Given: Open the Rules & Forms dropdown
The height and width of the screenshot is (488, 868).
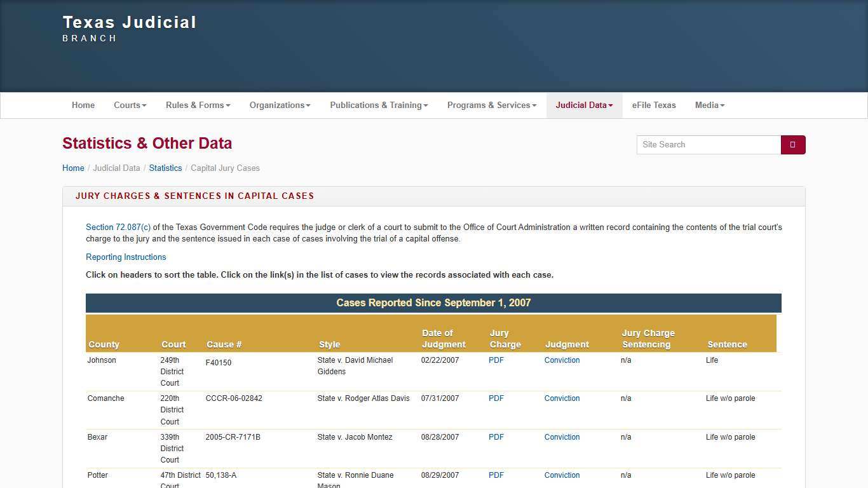Looking at the screenshot, I should 198,105.
